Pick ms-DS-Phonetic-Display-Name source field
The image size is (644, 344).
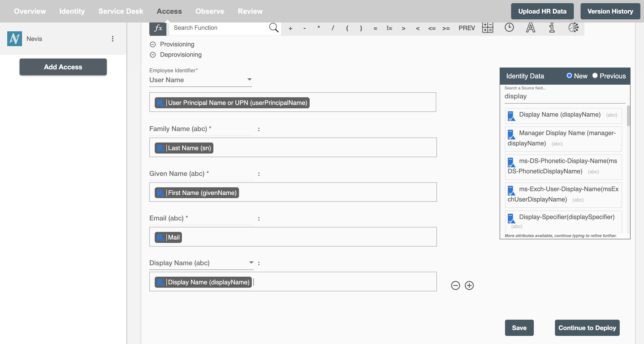click(563, 167)
